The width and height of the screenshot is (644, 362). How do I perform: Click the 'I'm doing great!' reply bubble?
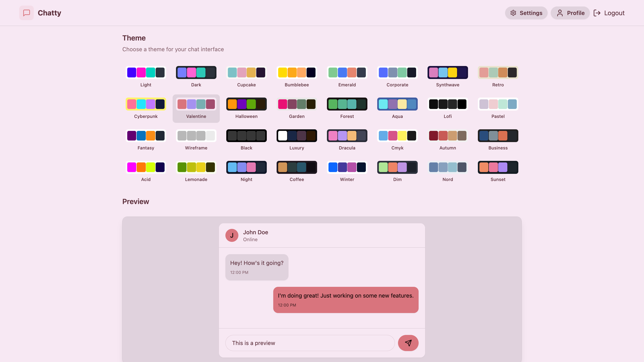point(346,300)
